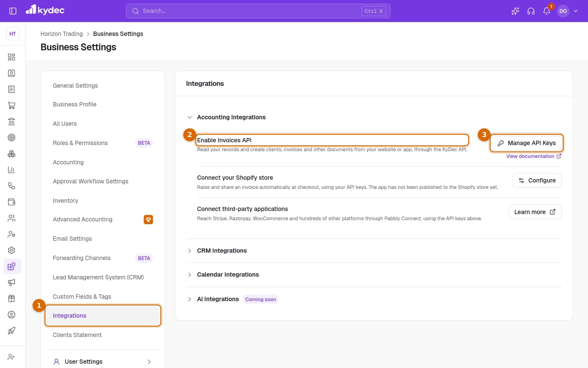The width and height of the screenshot is (588, 368).
Task: Click the Enable Invoices API heading
Action: click(x=224, y=140)
